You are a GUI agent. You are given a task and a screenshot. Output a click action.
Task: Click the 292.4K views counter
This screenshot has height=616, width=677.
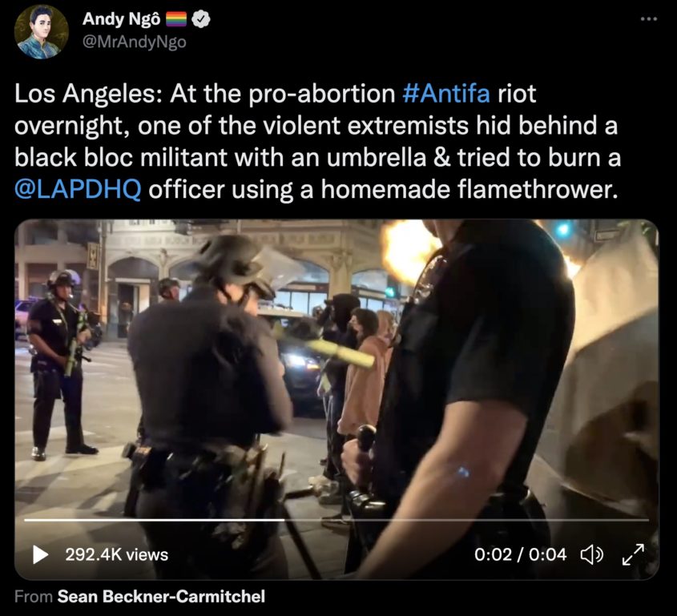coord(117,554)
